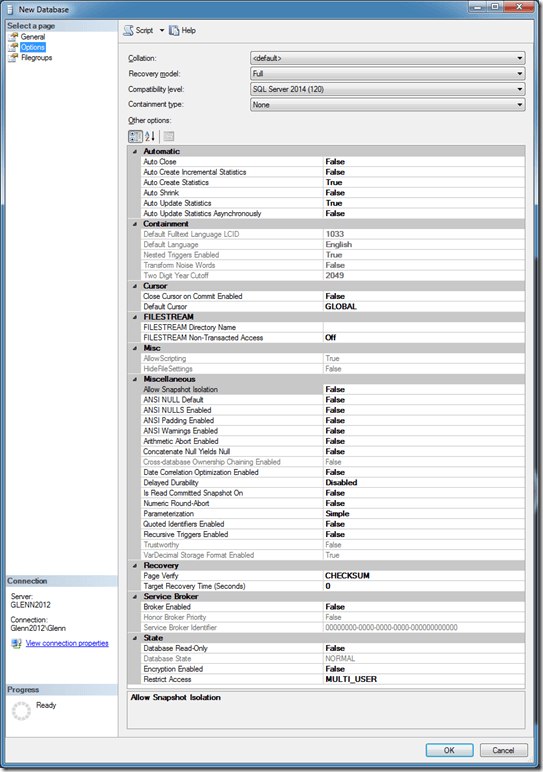Select the Auto Shrink value cell
Viewport: 543px width, 772px height.
coord(424,193)
